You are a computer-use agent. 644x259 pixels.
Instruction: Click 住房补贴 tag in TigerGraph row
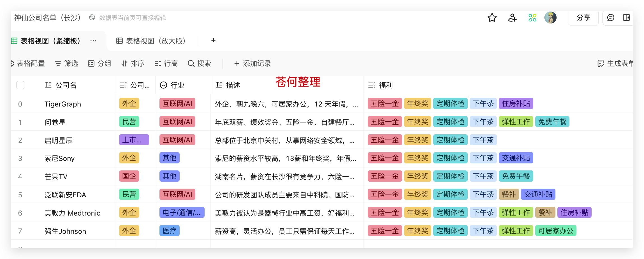click(x=516, y=103)
